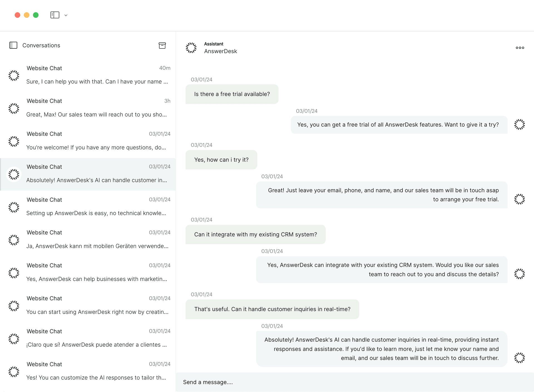This screenshot has width=534, height=392.
Task: Open the chat starting with 'Great, Max!'
Action: [88, 108]
